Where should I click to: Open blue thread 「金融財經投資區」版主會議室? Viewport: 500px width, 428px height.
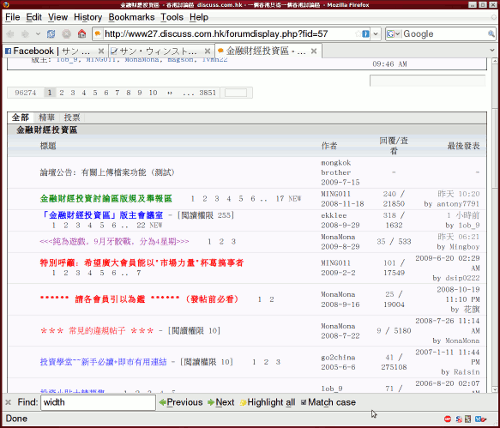[x=102, y=215]
